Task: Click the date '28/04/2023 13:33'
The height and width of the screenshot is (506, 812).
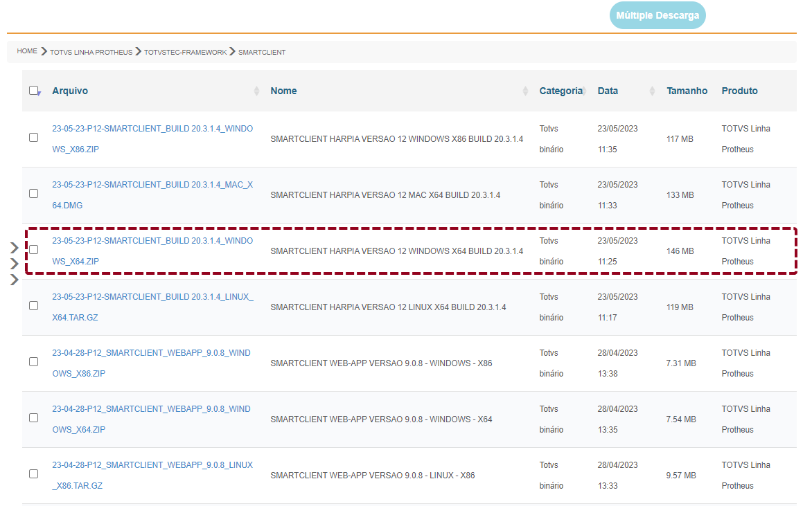Action: 617,475
